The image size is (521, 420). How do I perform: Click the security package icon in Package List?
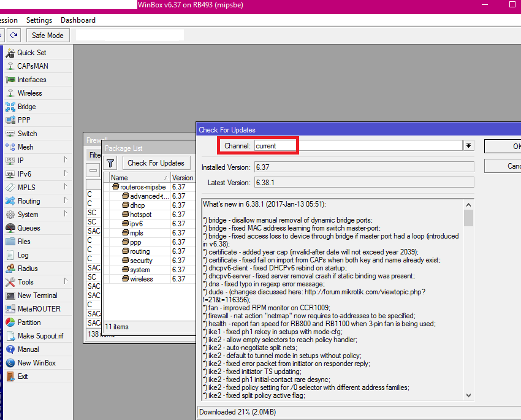tap(125, 261)
